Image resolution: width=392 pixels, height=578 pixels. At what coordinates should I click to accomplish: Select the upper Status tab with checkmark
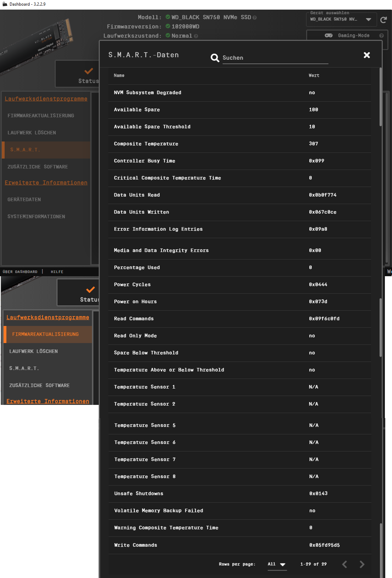77,74
